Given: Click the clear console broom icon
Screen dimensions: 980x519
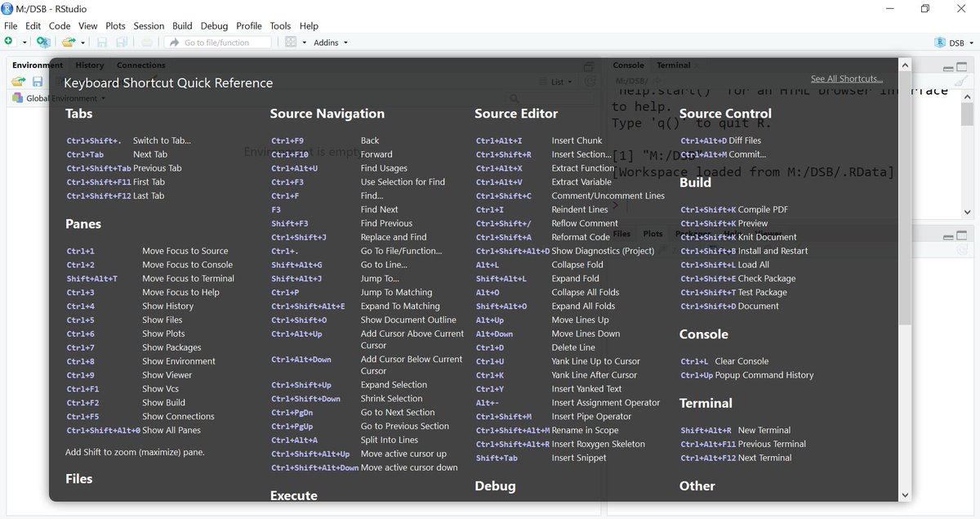Looking at the screenshot, I should [961, 82].
